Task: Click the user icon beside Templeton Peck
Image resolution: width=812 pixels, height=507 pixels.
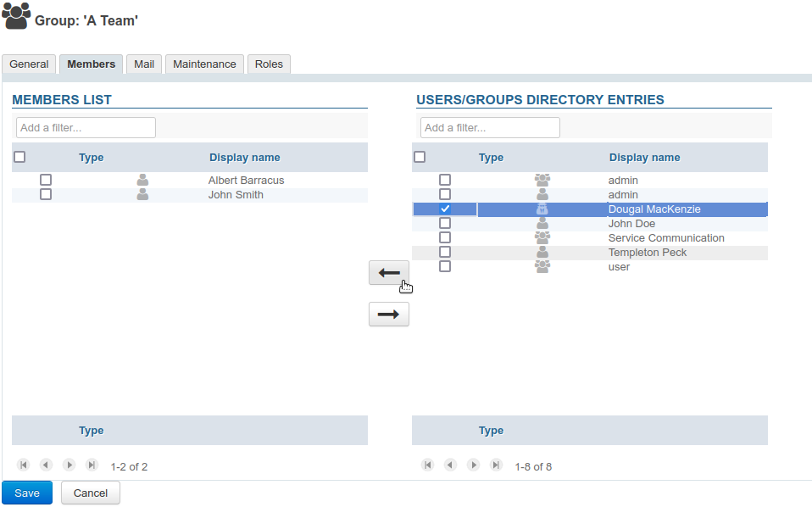Action: 542,253
